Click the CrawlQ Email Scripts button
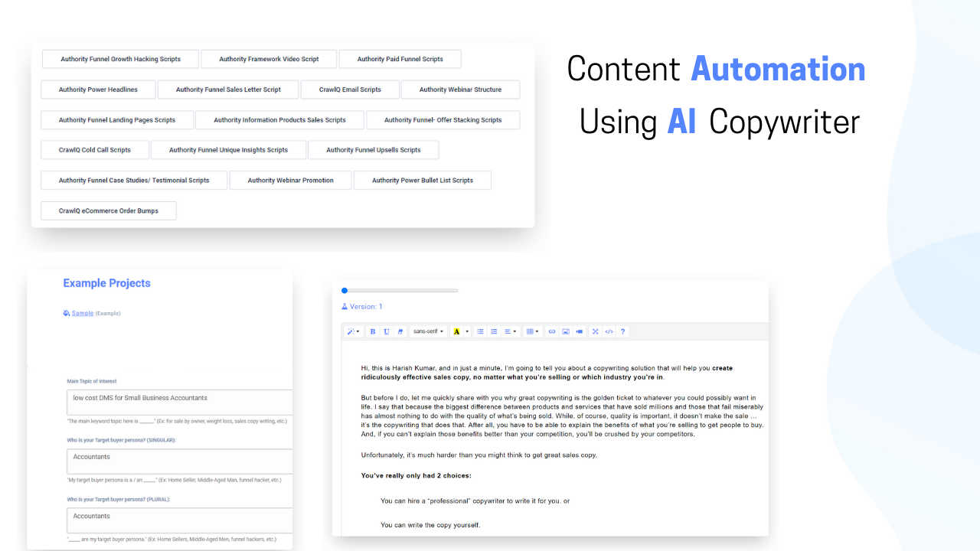Viewport: 980px width, 551px height. pyautogui.click(x=350, y=90)
